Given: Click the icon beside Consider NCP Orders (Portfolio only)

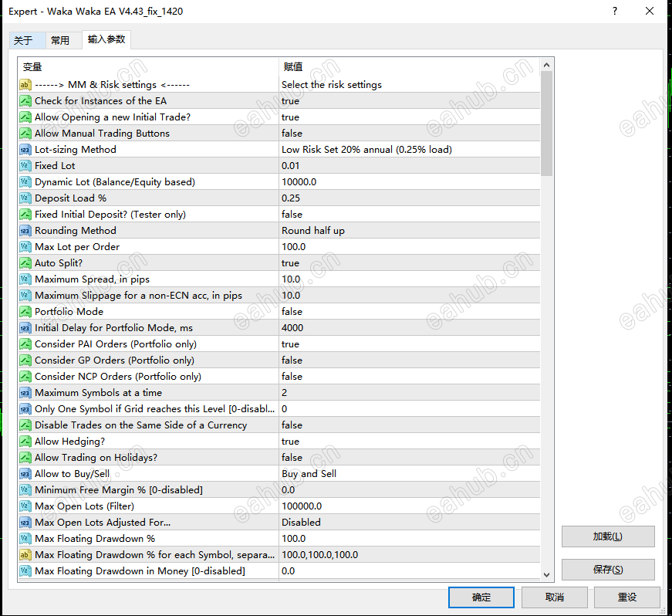Looking at the screenshot, I should 25,377.
